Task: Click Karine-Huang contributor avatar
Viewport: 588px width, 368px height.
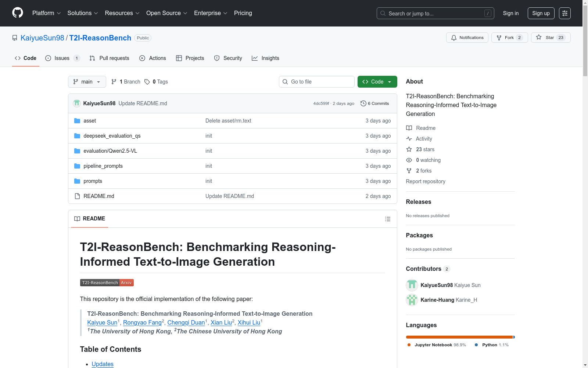Action: pos(412,300)
